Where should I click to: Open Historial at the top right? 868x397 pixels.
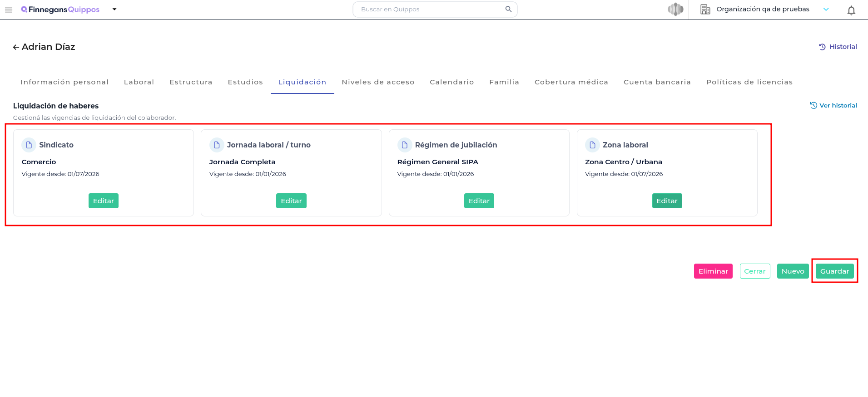[x=838, y=47]
